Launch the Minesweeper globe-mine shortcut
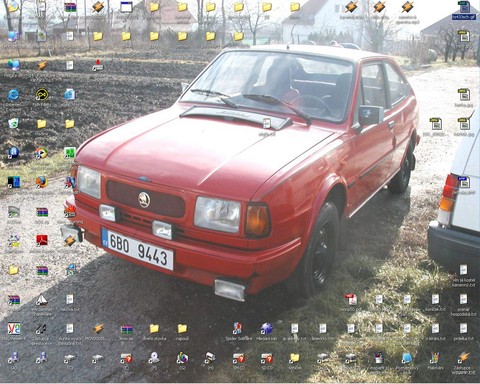 click(266, 329)
